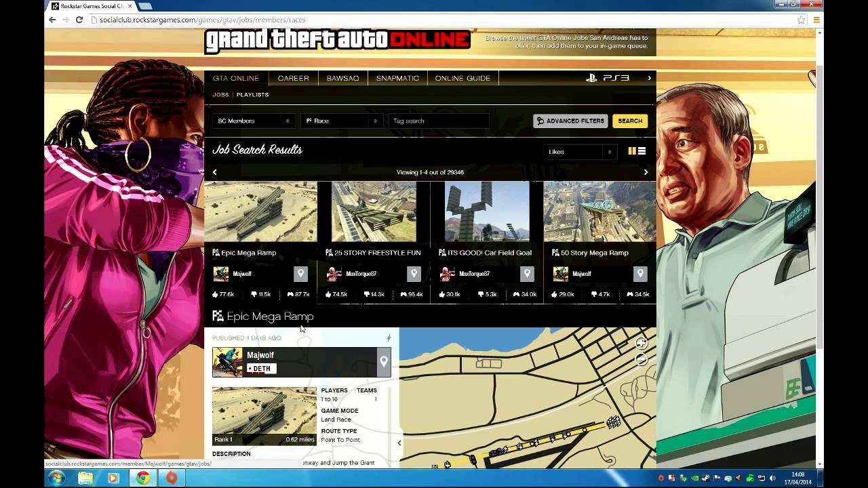868x488 pixels.
Task: Click the address bar URL
Action: coord(202,20)
